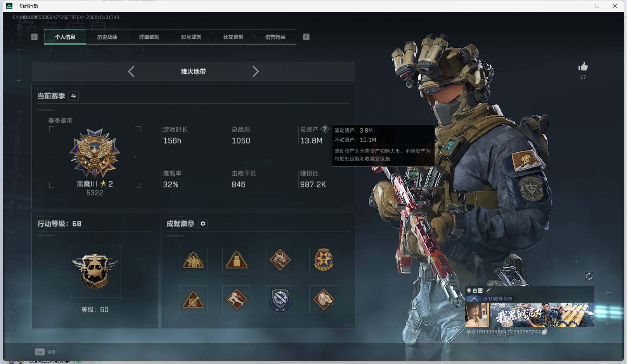The height and width of the screenshot is (364, 627).
Task: Go to the 信誉档案 tab
Action: click(x=275, y=37)
